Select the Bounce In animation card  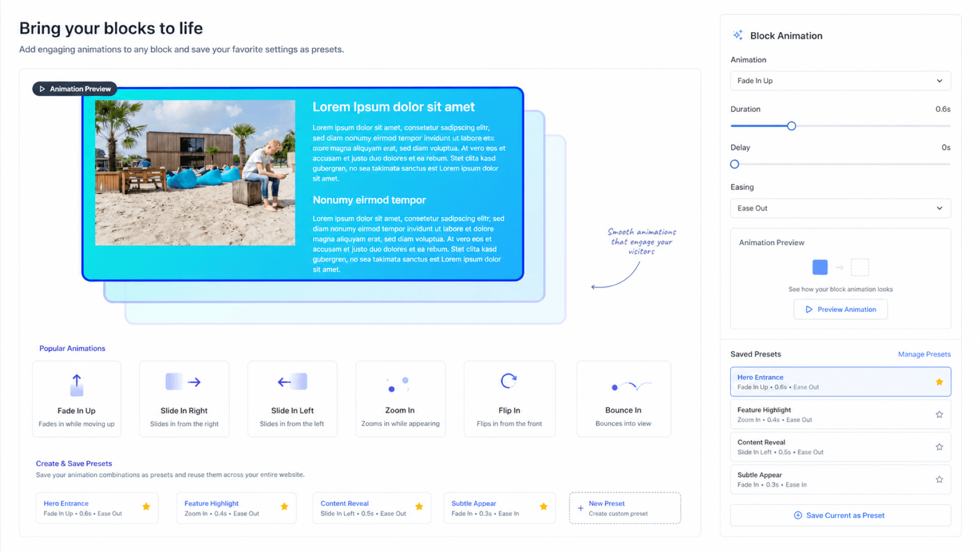point(623,399)
